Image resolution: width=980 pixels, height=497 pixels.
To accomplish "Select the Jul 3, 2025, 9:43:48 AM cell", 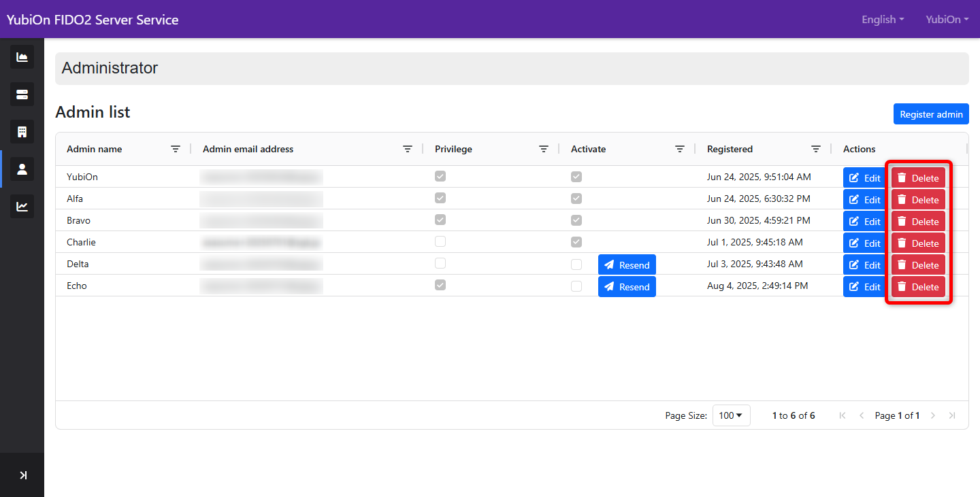I will click(755, 264).
